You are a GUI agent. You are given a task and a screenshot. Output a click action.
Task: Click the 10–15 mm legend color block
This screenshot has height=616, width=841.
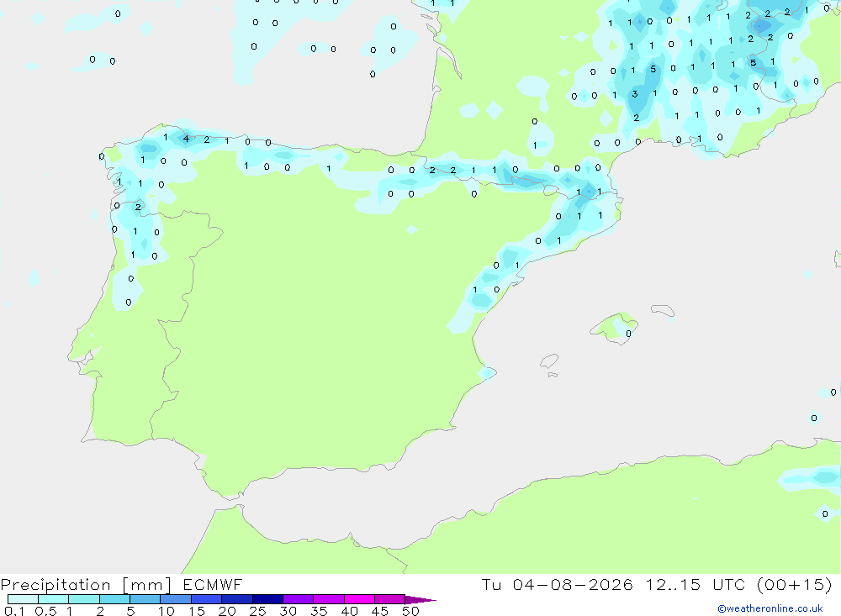[176, 599]
